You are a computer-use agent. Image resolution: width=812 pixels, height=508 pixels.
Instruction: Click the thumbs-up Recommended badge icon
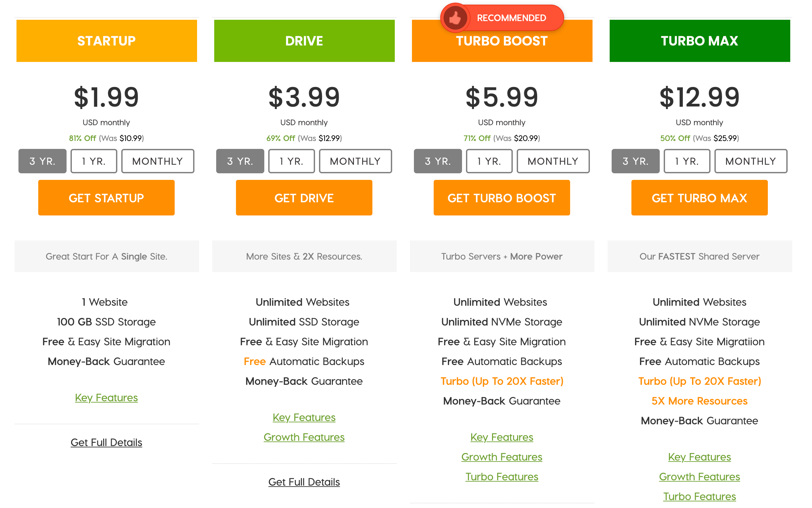pyautogui.click(x=455, y=18)
